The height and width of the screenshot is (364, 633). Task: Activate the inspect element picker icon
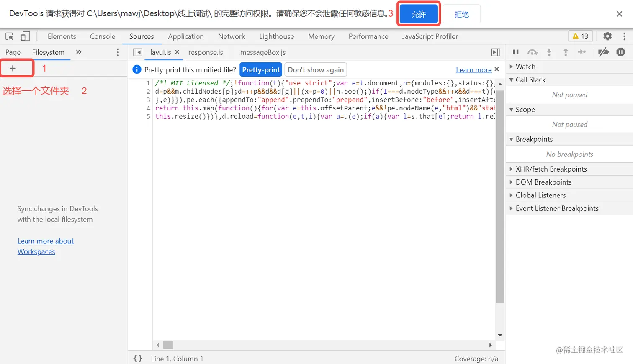pyautogui.click(x=10, y=36)
